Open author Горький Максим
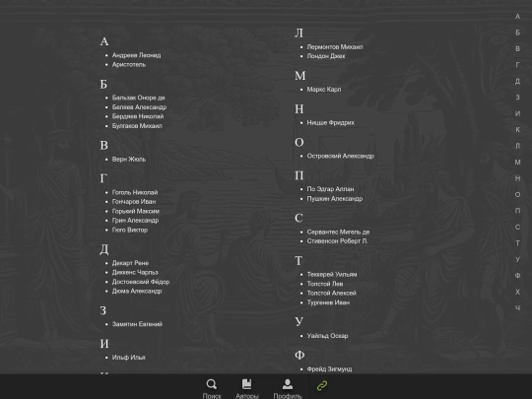Screen dimensions: 532x399 point(136,211)
